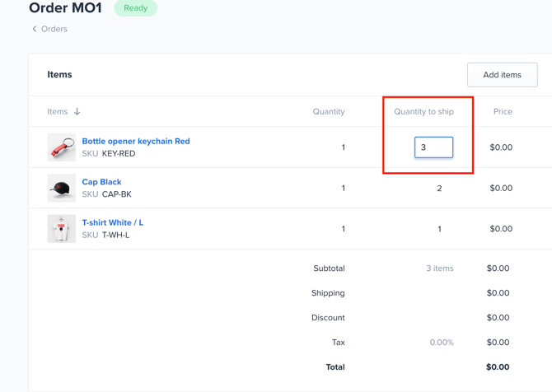Open the Cap Black product link
The width and height of the screenshot is (552, 392).
(101, 182)
